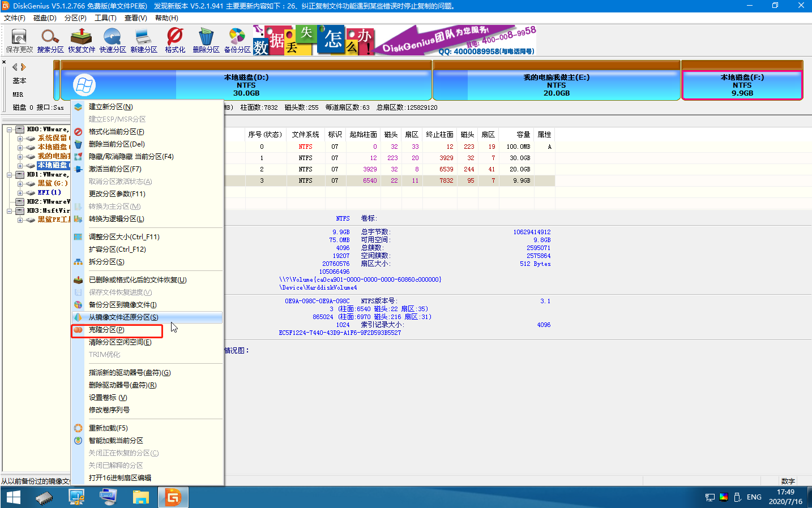The image size is (812, 508).
Task: Click the Recover Files (恢复文件) toolbar icon
Action: click(82, 41)
